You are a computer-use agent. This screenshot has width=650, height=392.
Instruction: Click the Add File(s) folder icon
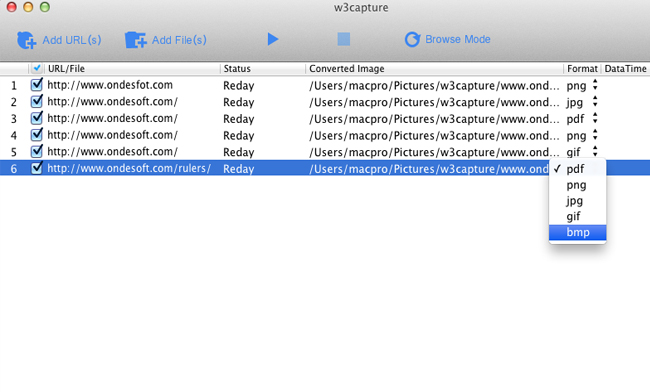136,40
